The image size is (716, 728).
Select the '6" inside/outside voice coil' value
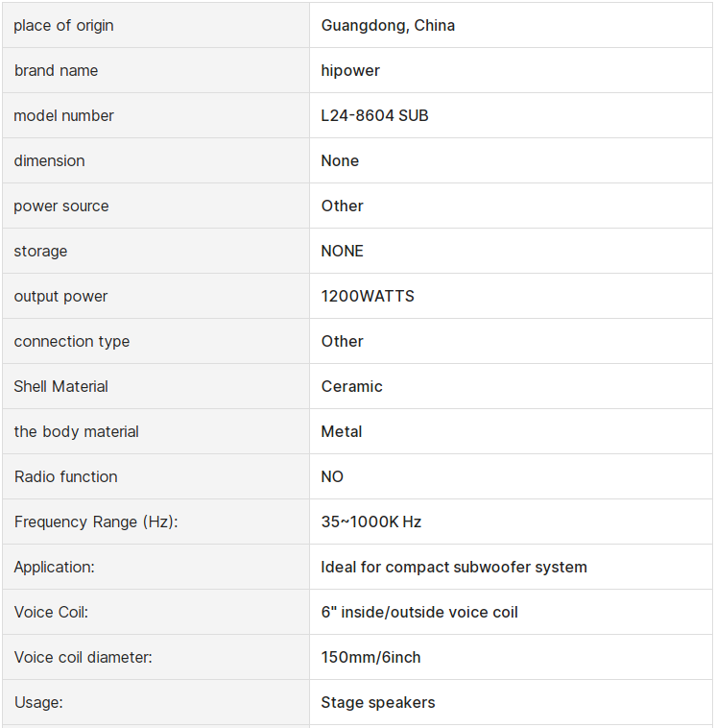(x=419, y=613)
